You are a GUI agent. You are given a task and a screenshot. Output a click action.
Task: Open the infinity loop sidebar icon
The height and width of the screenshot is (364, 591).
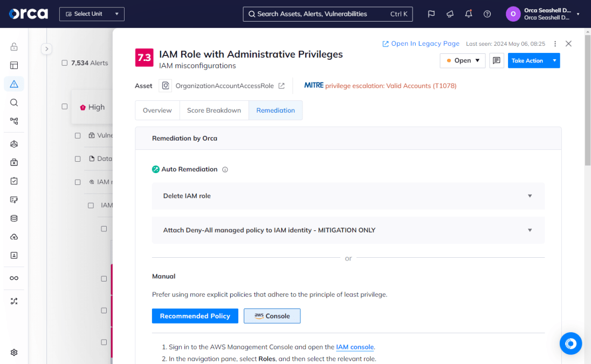pos(14,278)
